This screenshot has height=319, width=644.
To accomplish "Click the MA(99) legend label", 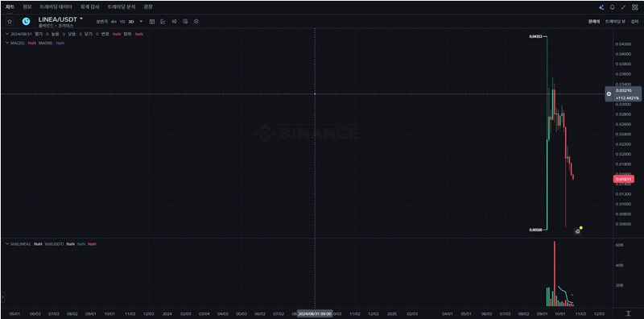I will click(47, 43).
